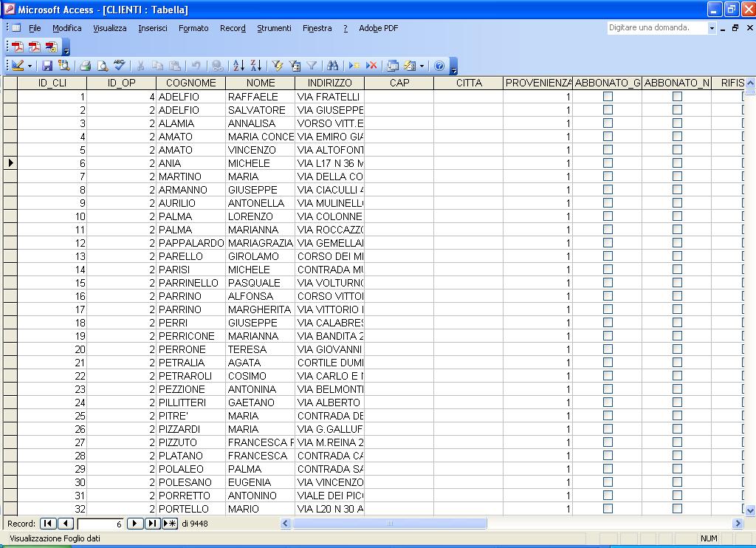
Task: Click the table control icon beside File menu
Action: pos(16,28)
